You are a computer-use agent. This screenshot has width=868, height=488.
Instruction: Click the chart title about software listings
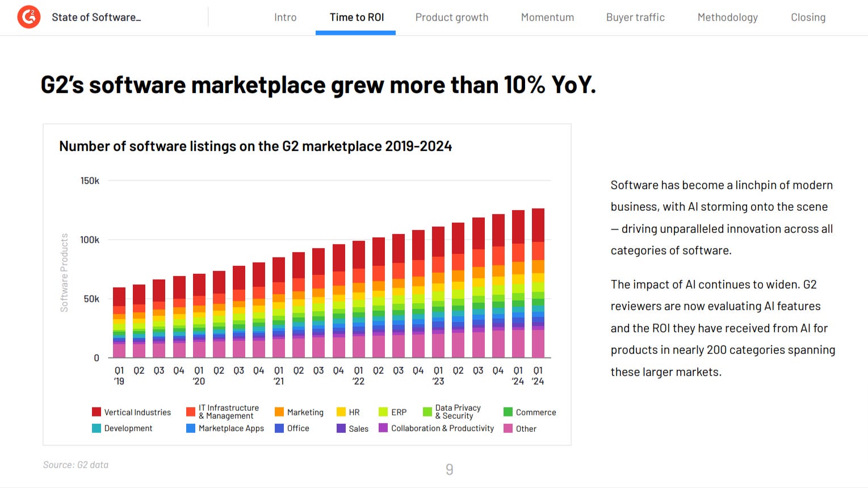pyautogui.click(x=255, y=146)
